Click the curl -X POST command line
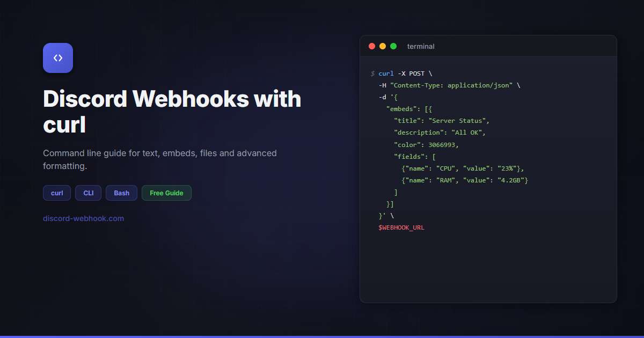 click(x=406, y=73)
